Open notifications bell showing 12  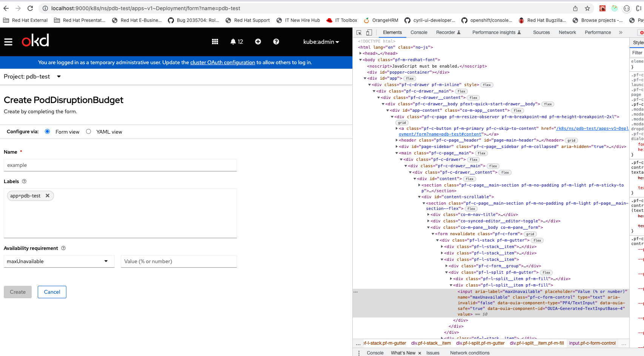237,42
